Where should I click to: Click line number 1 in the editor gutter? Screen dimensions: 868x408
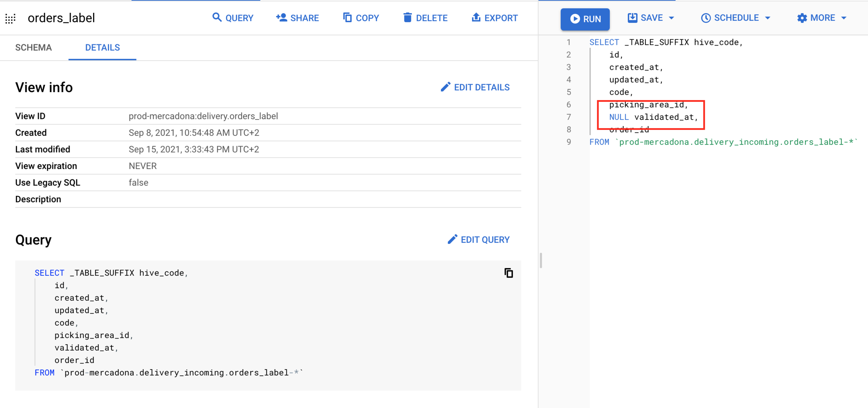coord(568,42)
